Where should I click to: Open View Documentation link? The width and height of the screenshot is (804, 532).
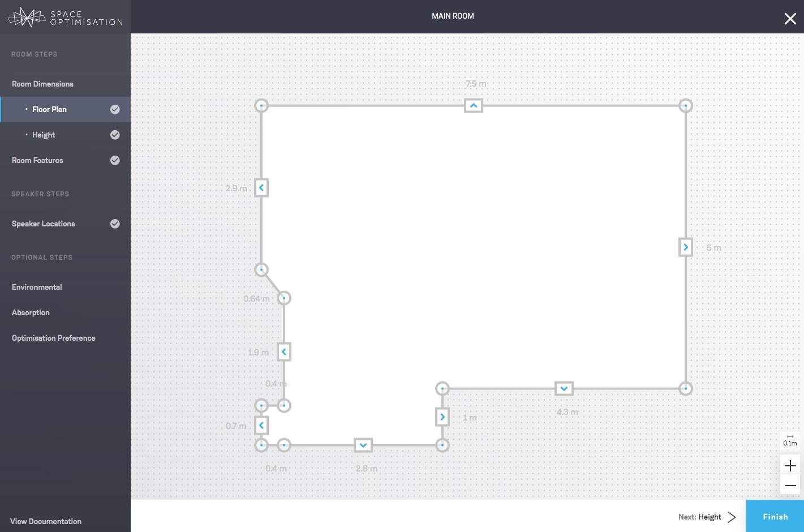click(x=46, y=521)
